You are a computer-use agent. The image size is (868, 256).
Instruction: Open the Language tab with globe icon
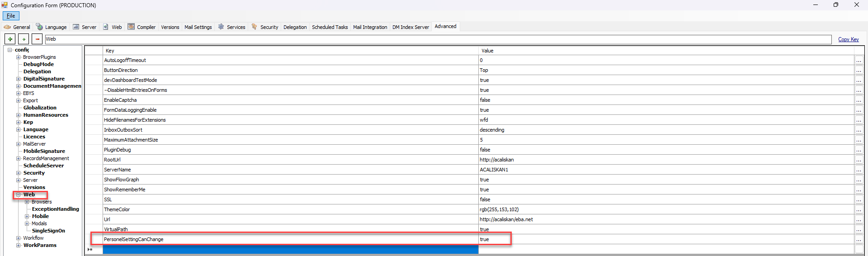(x=51, y=27)
